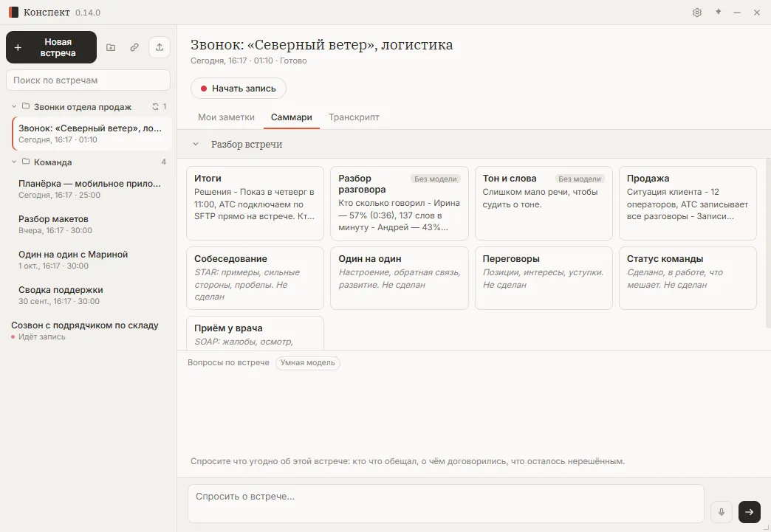The image size is (771, 532).
Task: Click the sync icon beside Звонки отдела продаж
Action: point(155,106)
